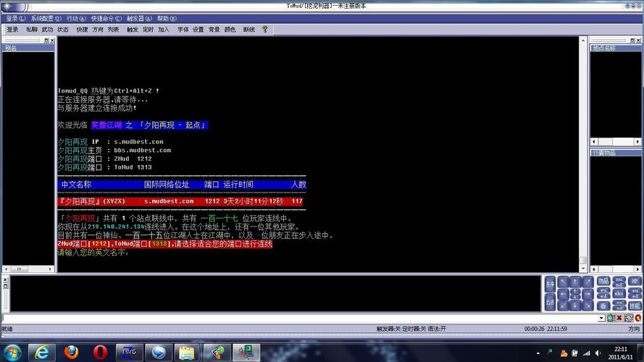Open the 快捷命令 menu
Image resolution: width=644 pixels, height=362 pixels.
click(x=106, y=18)
